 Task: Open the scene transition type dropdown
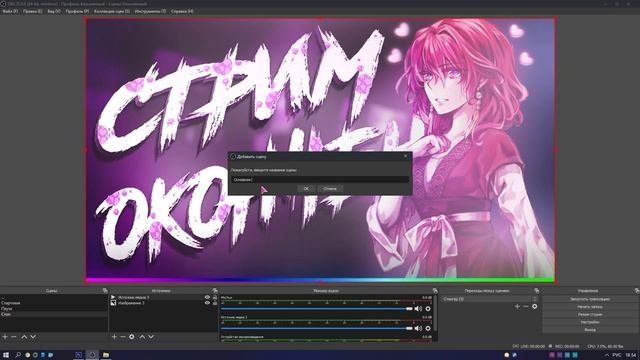(490, 299)
